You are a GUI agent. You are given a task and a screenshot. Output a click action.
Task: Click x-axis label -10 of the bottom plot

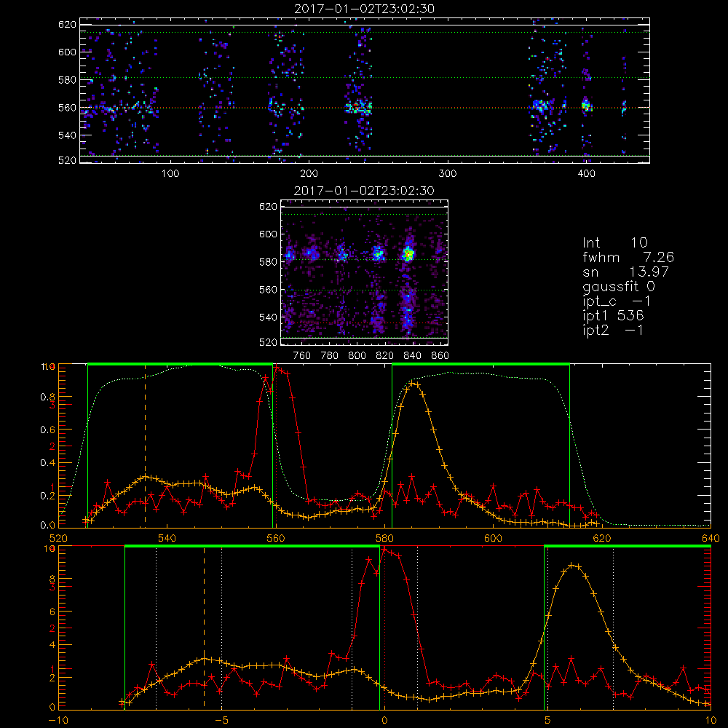pos(58,721)
